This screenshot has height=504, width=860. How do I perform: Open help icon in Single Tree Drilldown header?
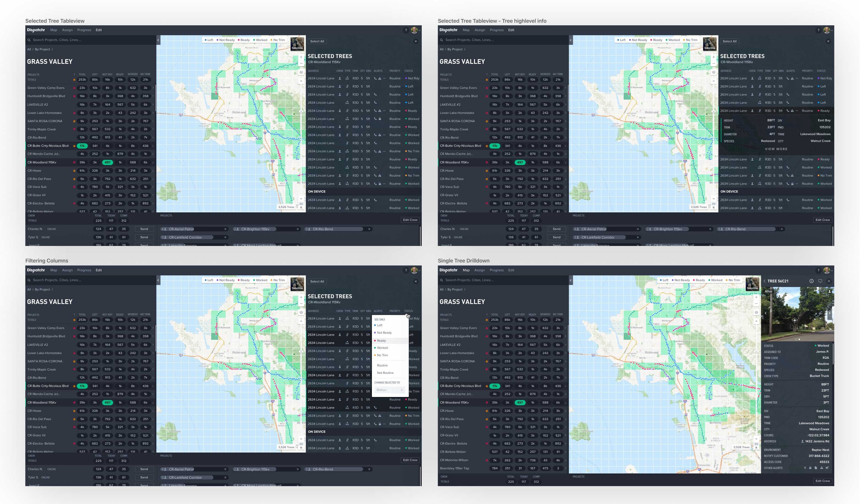click(818, 270)
